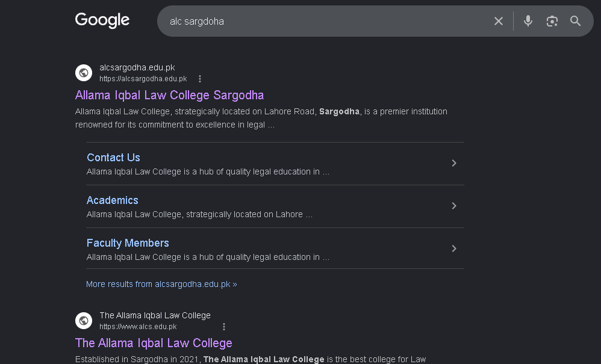Viewport: 601px width, 364px height.
Task: Click site name The Allama Iqbal Law College
Action: (155, 315)
